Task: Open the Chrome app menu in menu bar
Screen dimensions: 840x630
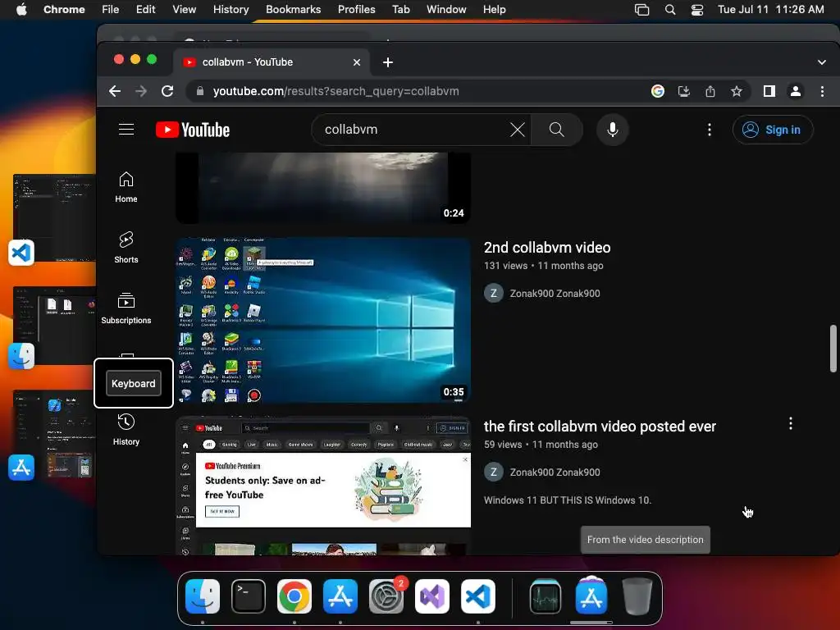Action: (x=64, y=9)
